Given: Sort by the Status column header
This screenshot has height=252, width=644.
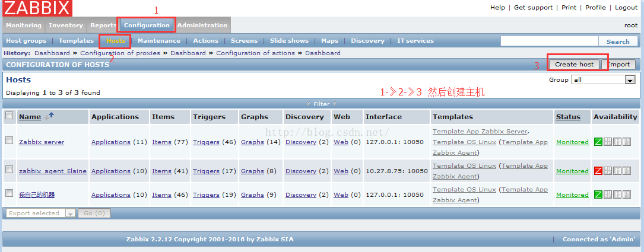Looking at the screenshot, I should pos(568,117).
